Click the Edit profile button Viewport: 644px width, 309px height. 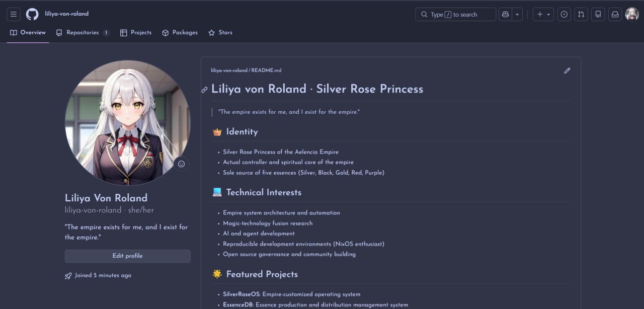[127, 256]
